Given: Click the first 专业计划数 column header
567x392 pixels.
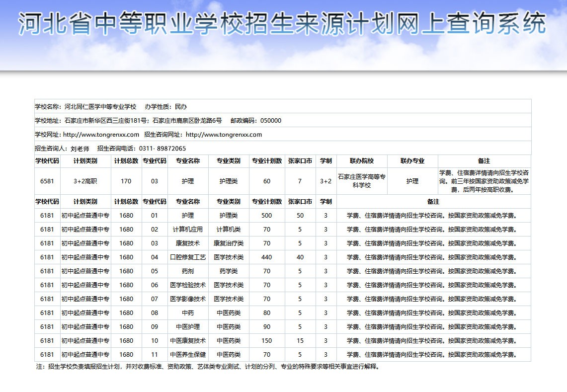Looking at the screenshot, I should coord(266,161).
